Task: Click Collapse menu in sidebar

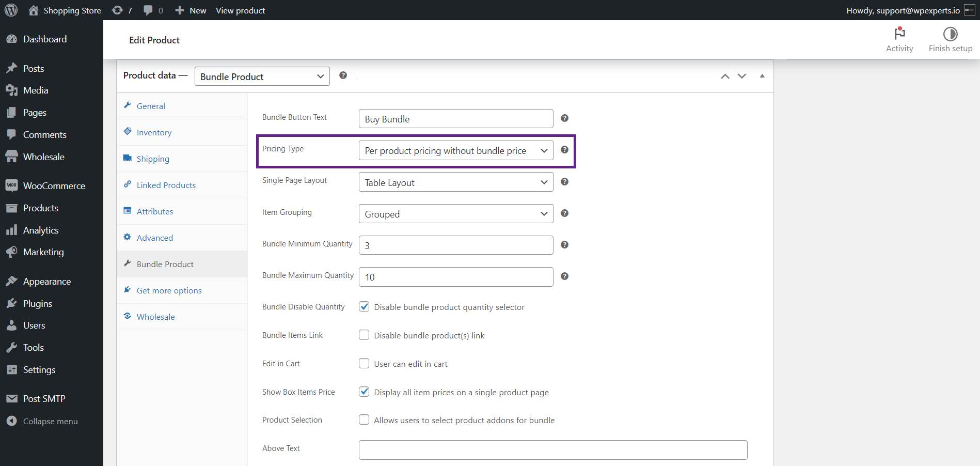Action: pos(51,421)
